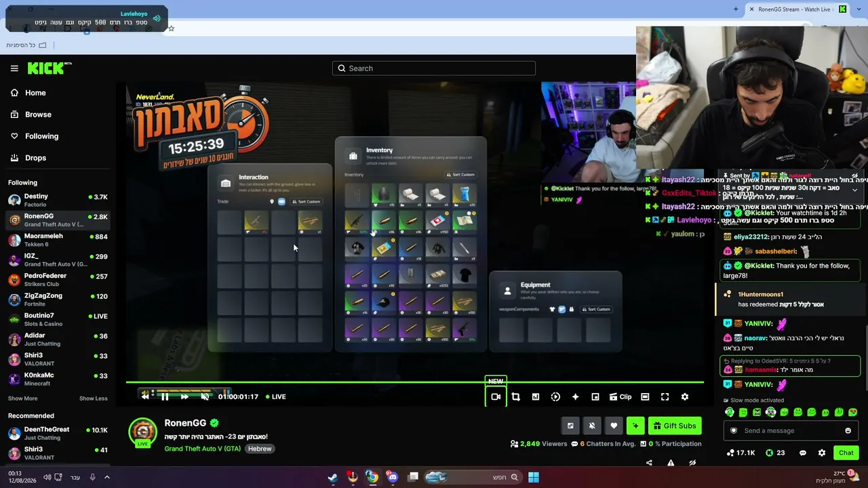The height and width of the screenshot is (488, 868).
Task: Open IGZ_ channel in sidebar
Action: coord(58,260)
